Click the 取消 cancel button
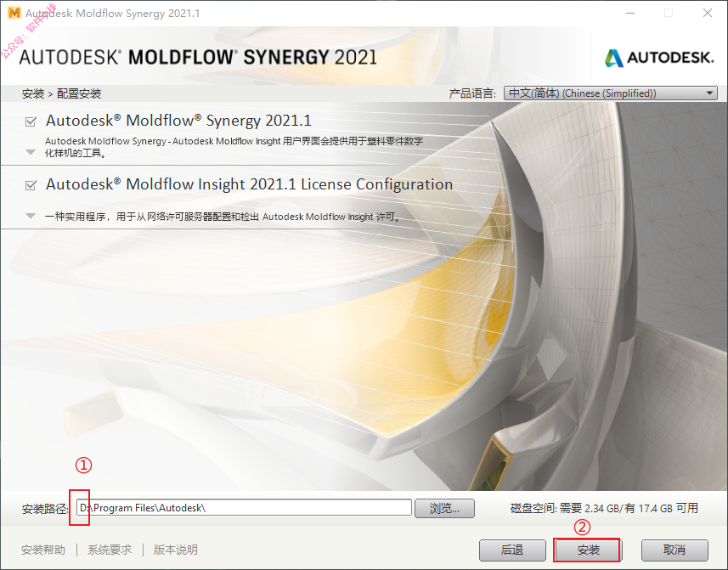728x570 pixels. (674, 550)
